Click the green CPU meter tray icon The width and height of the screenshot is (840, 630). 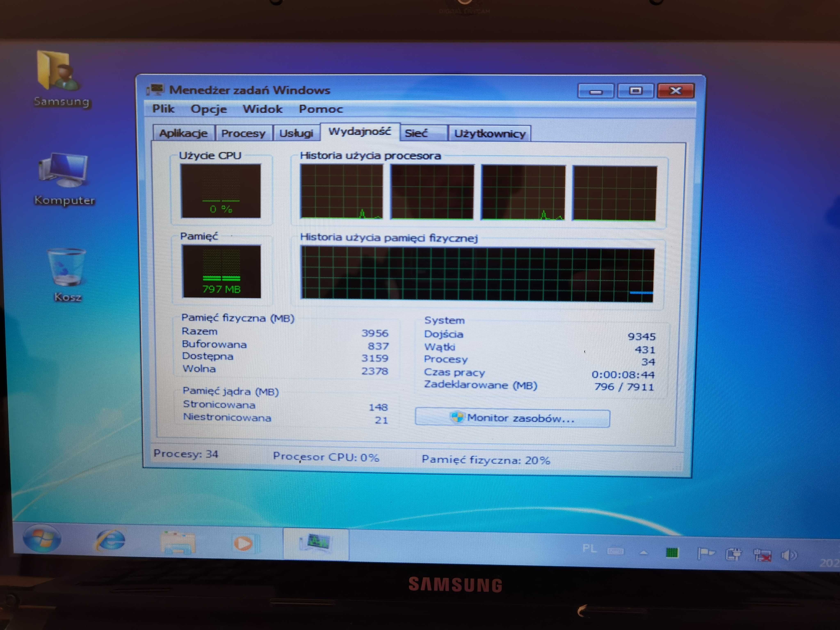point(672,552)
